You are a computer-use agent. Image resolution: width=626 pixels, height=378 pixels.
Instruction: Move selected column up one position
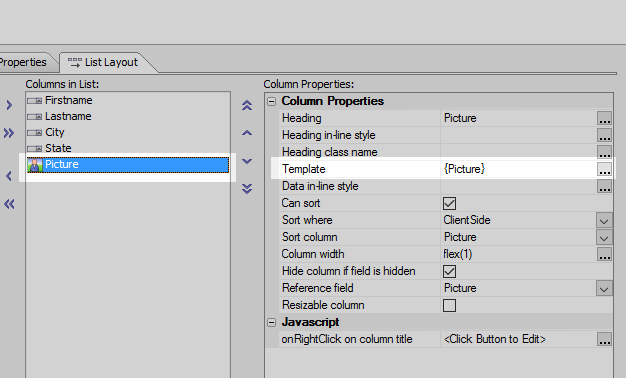pyautogui.click(x=247, y=133)
